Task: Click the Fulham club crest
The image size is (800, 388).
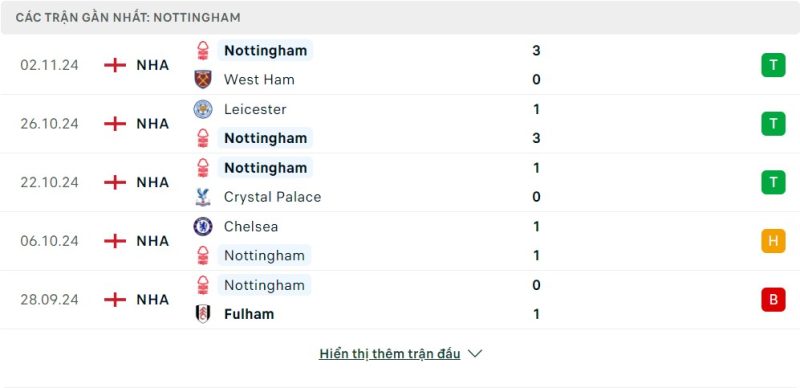Action: (203, 314)
